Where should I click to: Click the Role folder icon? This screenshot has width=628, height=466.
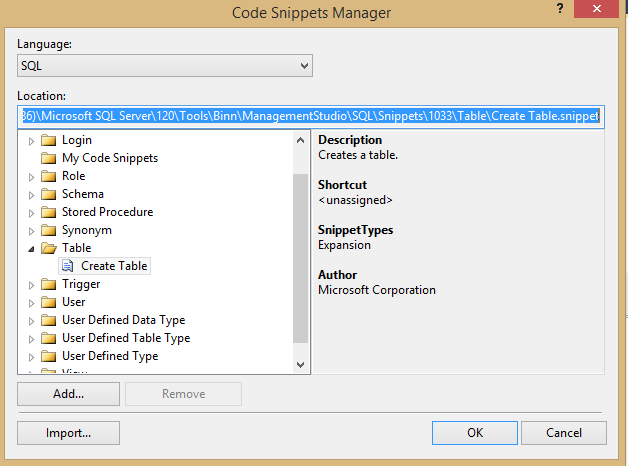click(x=48, y=177)
